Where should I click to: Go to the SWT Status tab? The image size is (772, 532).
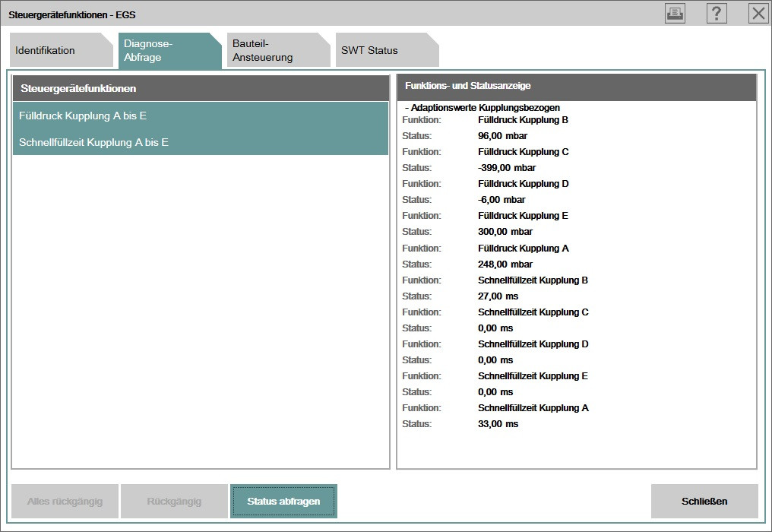pyautogui.click(x=380, y=51)
